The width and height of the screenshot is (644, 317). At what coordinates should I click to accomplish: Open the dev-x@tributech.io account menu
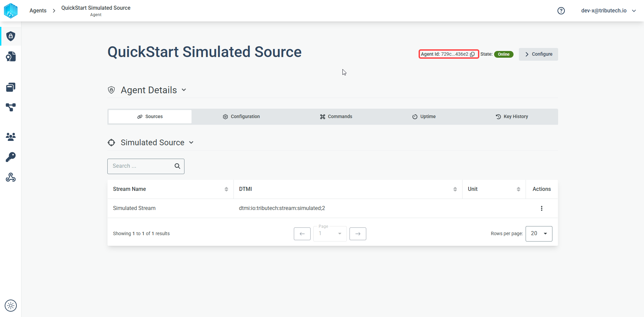[x=608, y=11]
